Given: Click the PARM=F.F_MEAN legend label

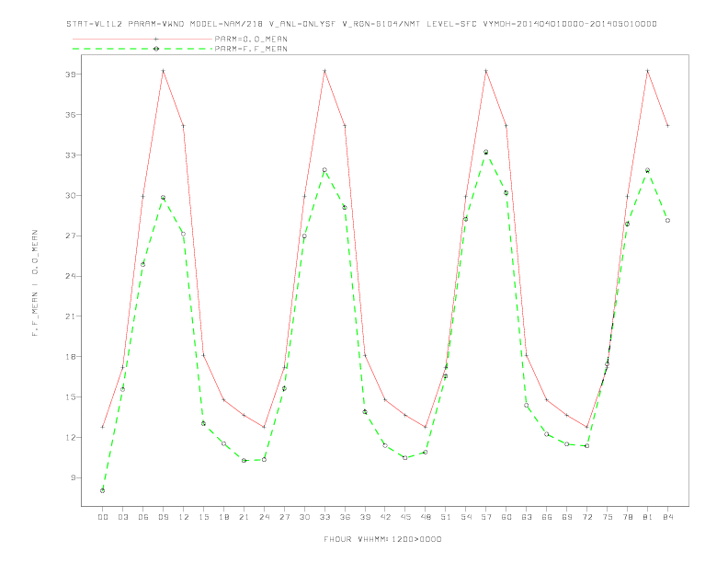Looking at the screenshot, I should 251,49.
